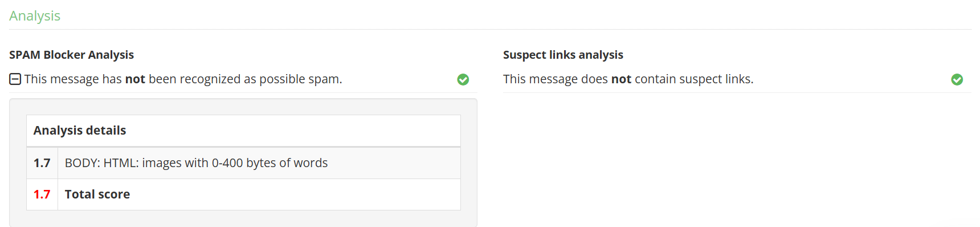Click green checkmark beside suspect links result
Screen dimensions: 980x227
[x=957, y=80]
